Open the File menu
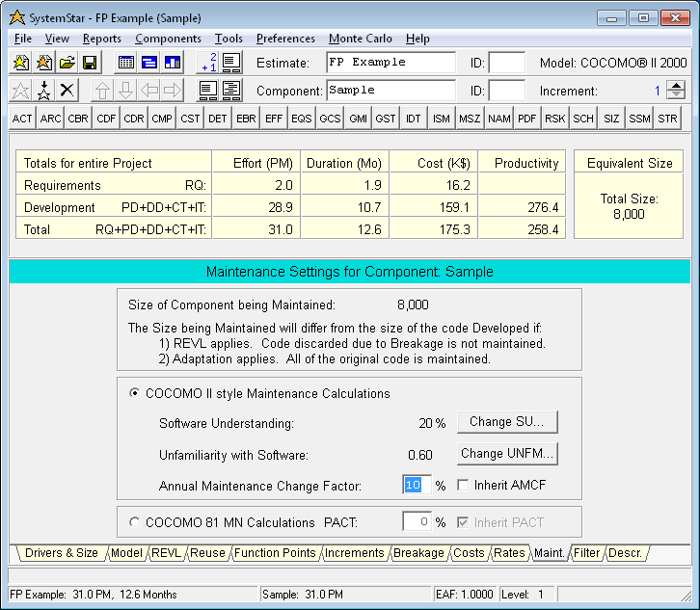This screenshot has width=700, height=610. point(23,39)
